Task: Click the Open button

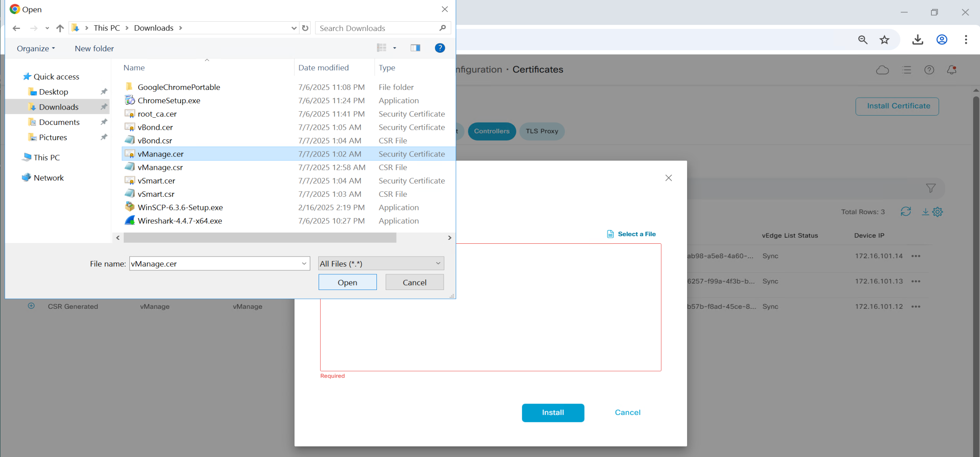Action: (347, 282)
